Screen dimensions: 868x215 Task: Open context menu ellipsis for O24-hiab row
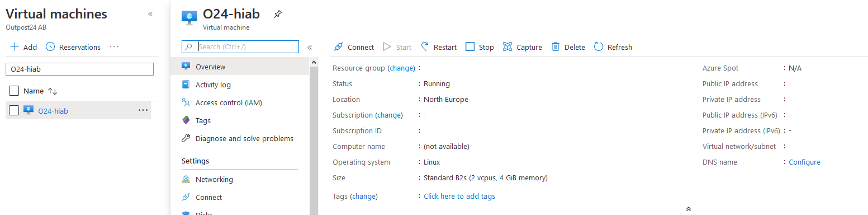[143, 110]
